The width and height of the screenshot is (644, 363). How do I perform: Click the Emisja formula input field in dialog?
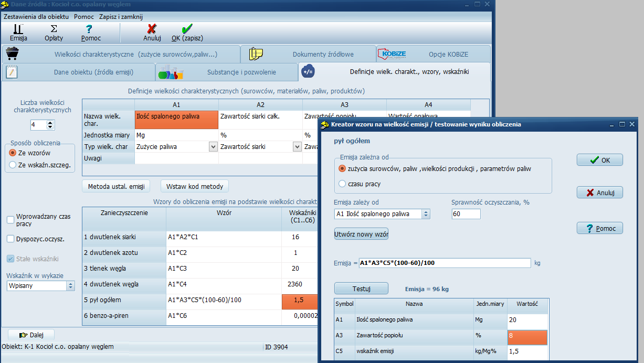[445, 263]
